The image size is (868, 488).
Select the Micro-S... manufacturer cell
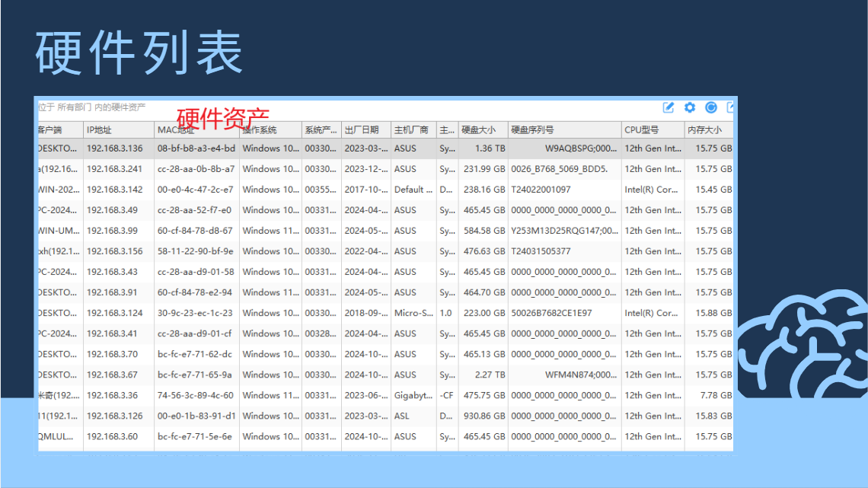pos(413,313)
